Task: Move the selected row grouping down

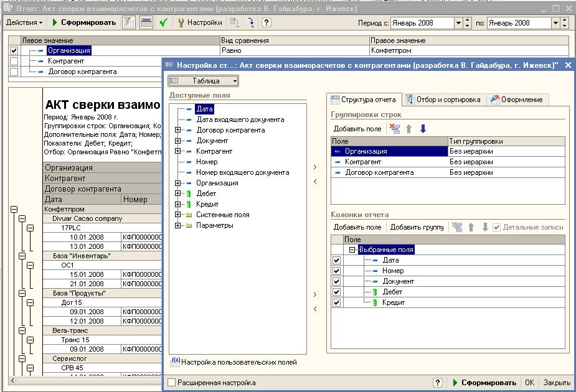Action: [423, 129]
